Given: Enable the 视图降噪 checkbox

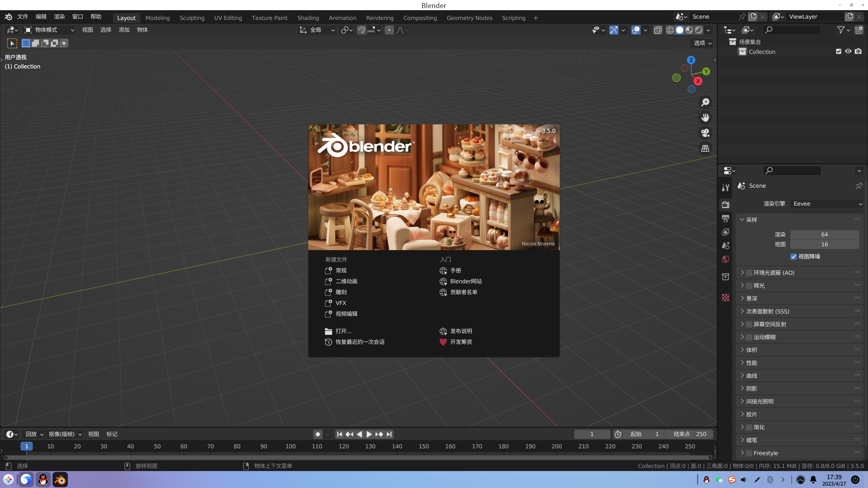Looking at the screenshot, I should [x=793, y=257].
